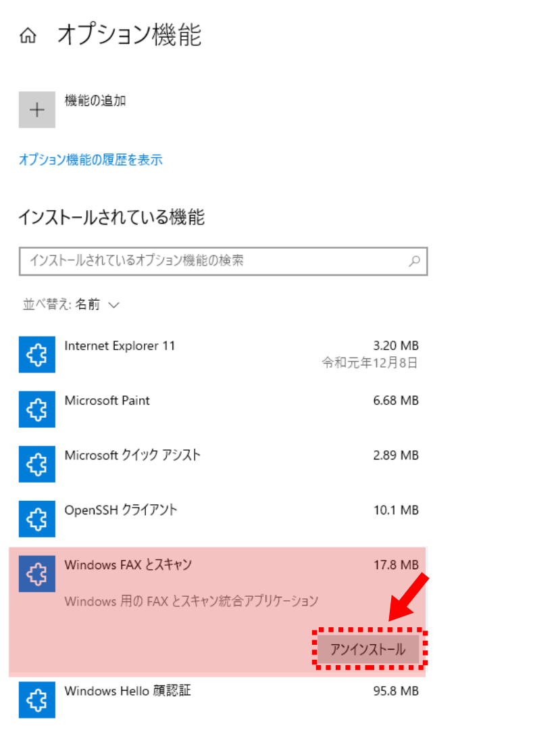Click the Windows FAX とスキャン icon
The image size is (560, 730).
37,573
